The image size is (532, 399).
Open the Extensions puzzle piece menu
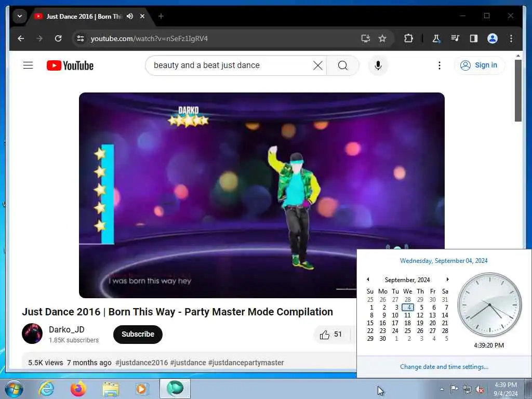(408, 38)
